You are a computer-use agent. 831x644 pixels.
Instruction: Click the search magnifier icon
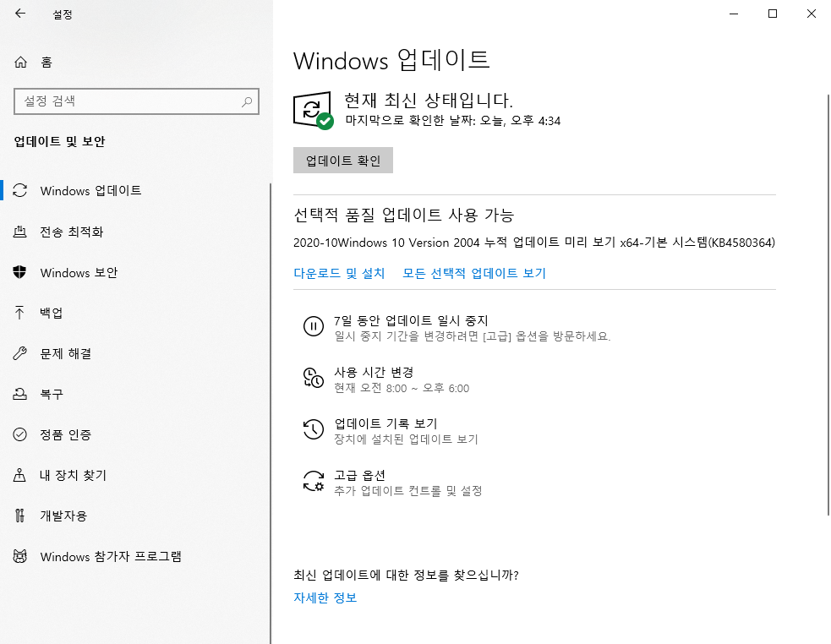[x=247, y=101]
